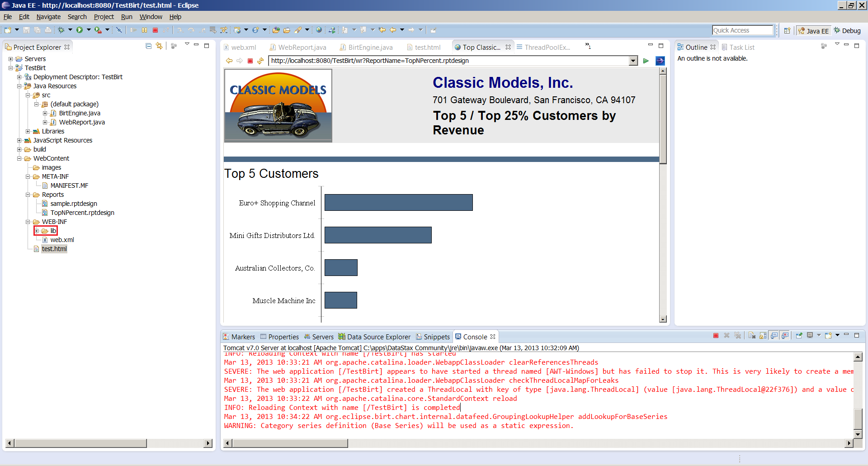The width and height of the screenshot is (868, 466).
Task: Click the Last Edit Location icon
Action: pyautogui.click(x=382, y=30)
